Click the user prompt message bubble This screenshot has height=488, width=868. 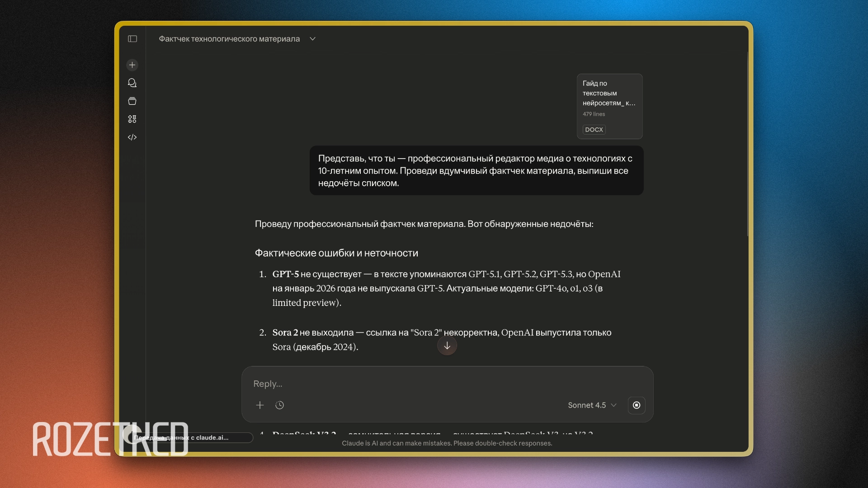point(476,171)
